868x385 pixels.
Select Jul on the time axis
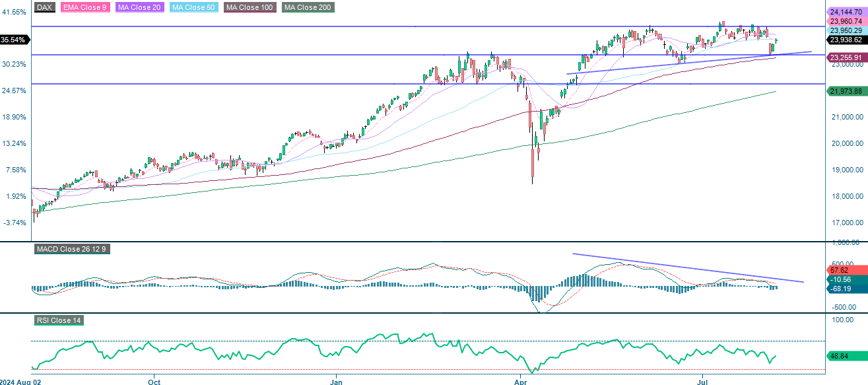point(703,382)
